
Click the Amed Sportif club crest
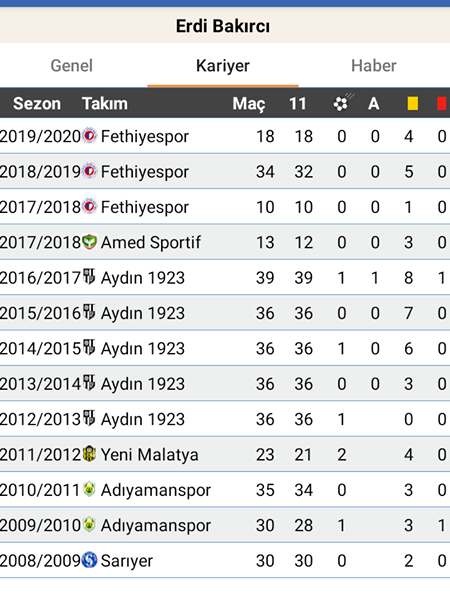(90, 242)
